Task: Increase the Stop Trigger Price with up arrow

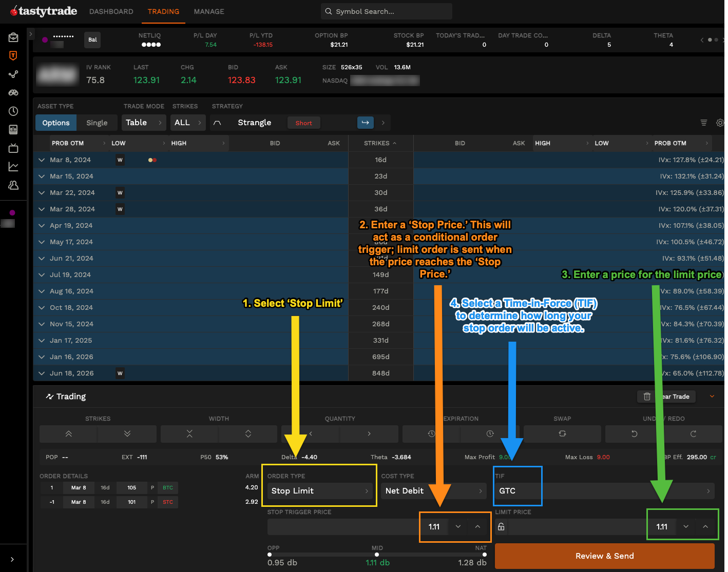Action: [x=477, y=527]
